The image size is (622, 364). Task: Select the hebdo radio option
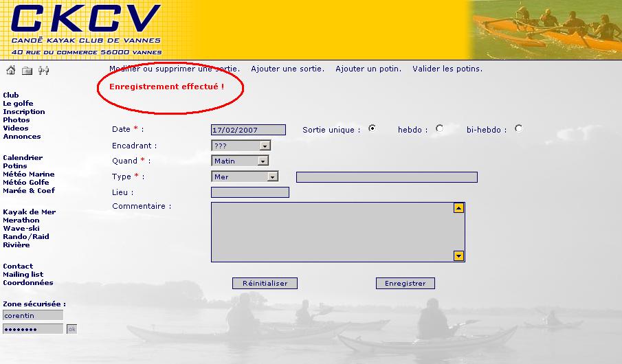439,128
